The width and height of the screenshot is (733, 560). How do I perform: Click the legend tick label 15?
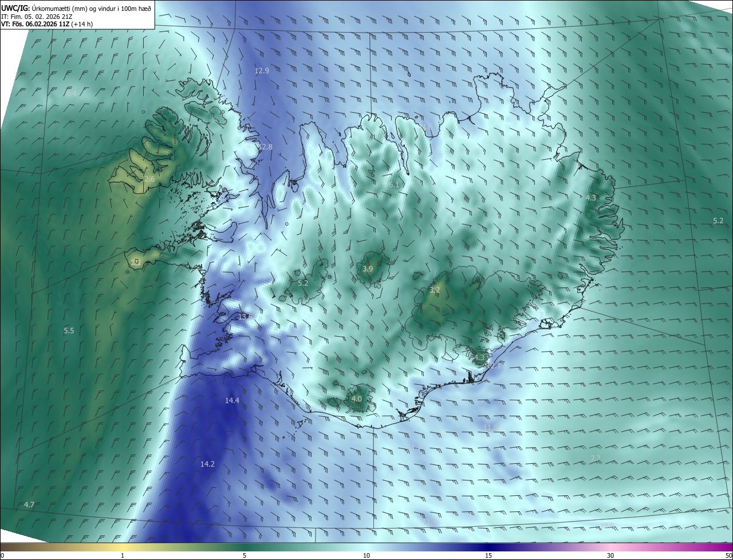[x=488, y=556]
